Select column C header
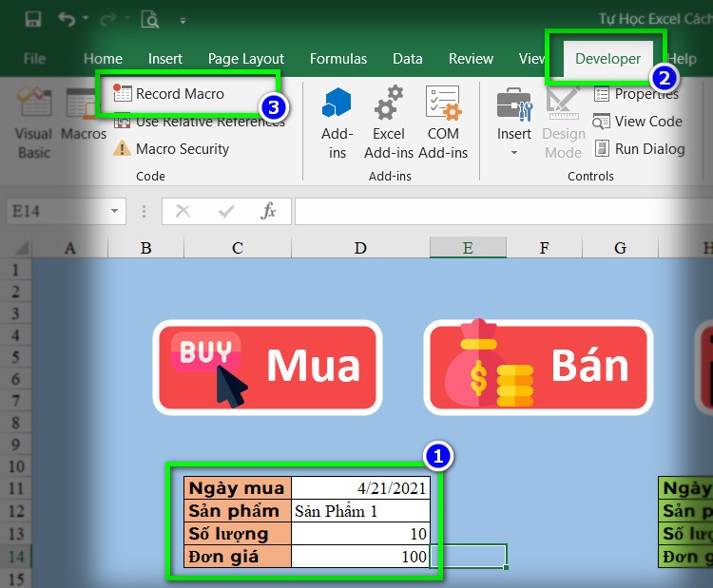This screenshot has height=588, width=713. click(238, 248)
